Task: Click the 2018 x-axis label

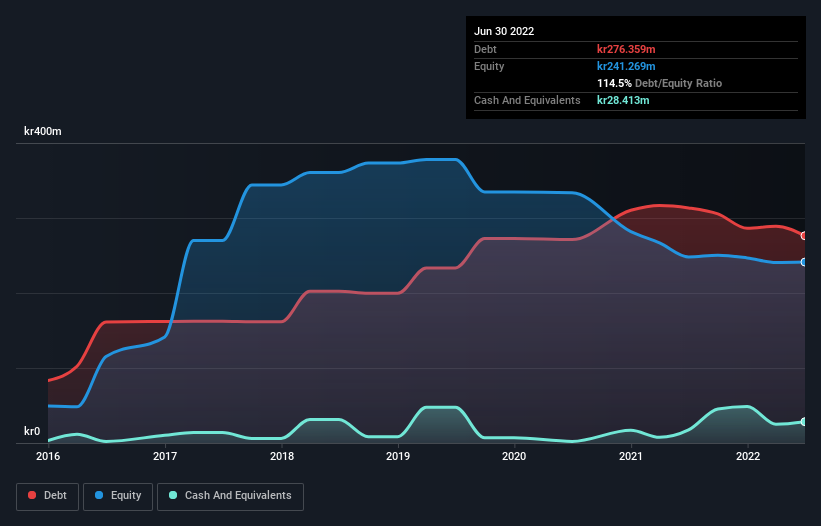Action: 282,456
